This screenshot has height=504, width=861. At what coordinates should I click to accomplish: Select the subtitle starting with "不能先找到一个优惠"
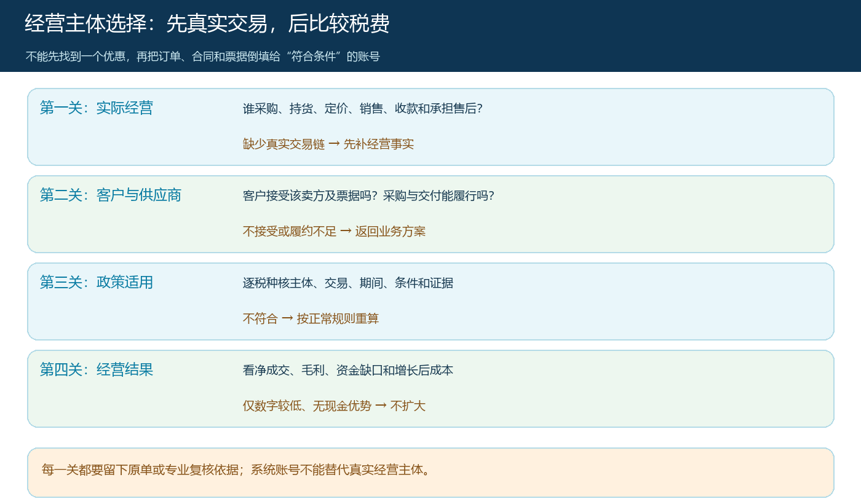point(203,57)
